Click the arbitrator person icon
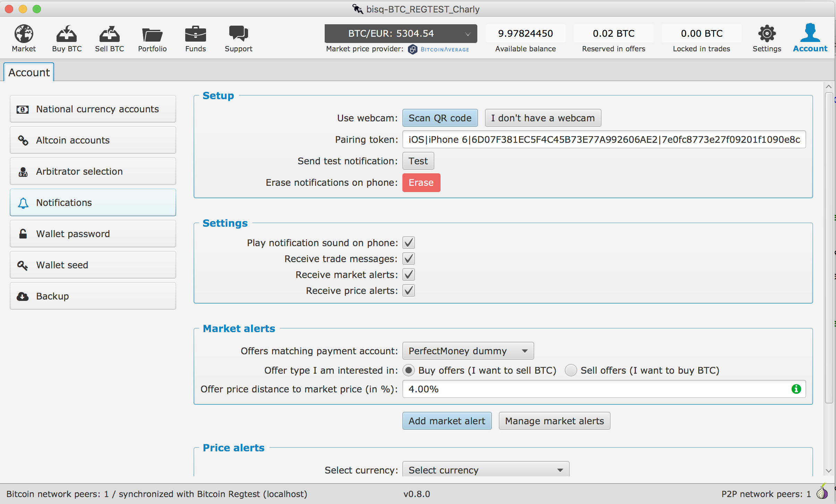This screenshot has width=836, height=504. tap(23, 171)
